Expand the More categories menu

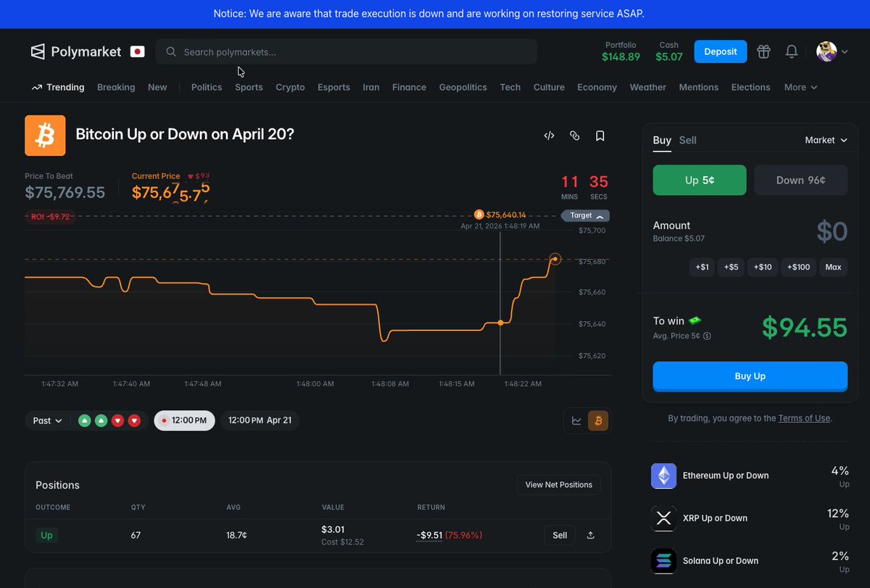pyautogui.click(x=800, y=87)
